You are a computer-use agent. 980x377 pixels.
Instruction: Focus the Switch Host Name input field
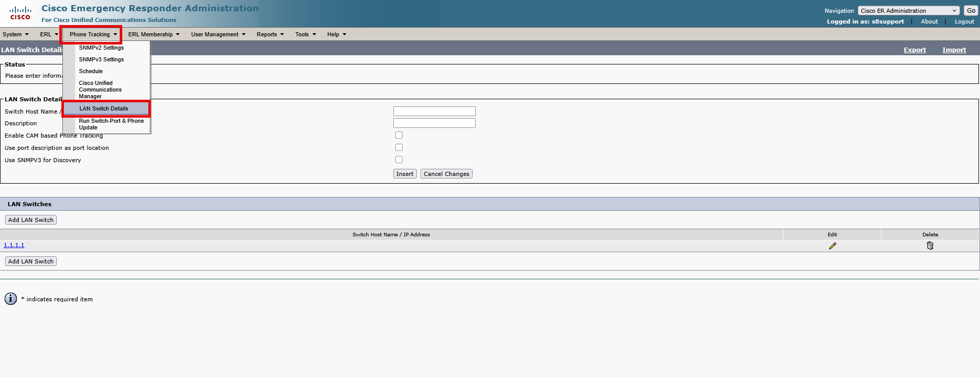tap(434, 111)
